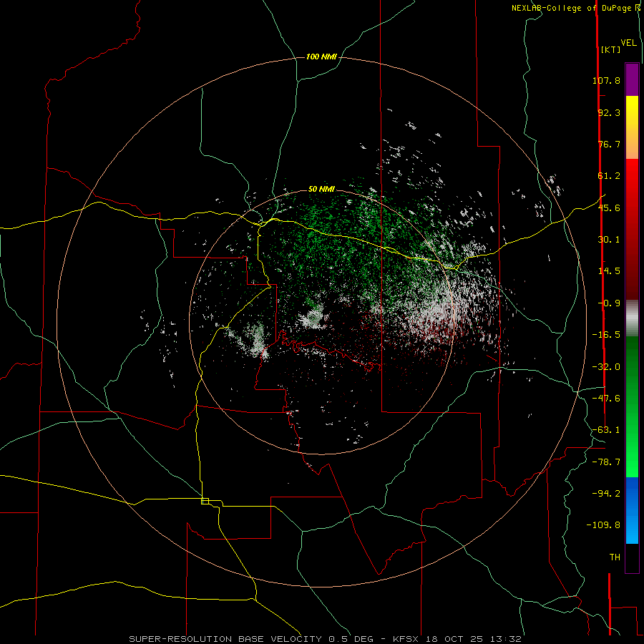The width and height of the screenshot is (644, 644).
Task: Click the -16.5 velocity scale value
Action: pyautogui.click(x=606, y=335)
